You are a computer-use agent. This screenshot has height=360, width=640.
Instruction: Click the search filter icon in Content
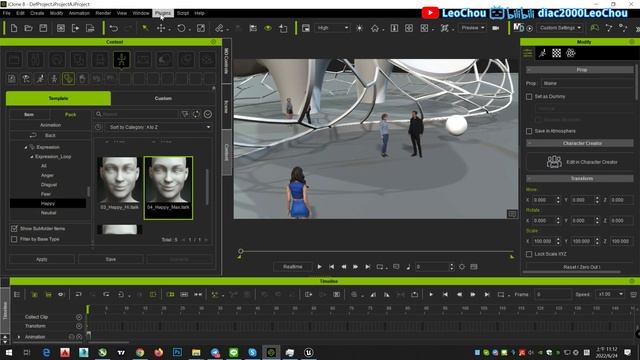pyautogui.click(x=185, y=114)
